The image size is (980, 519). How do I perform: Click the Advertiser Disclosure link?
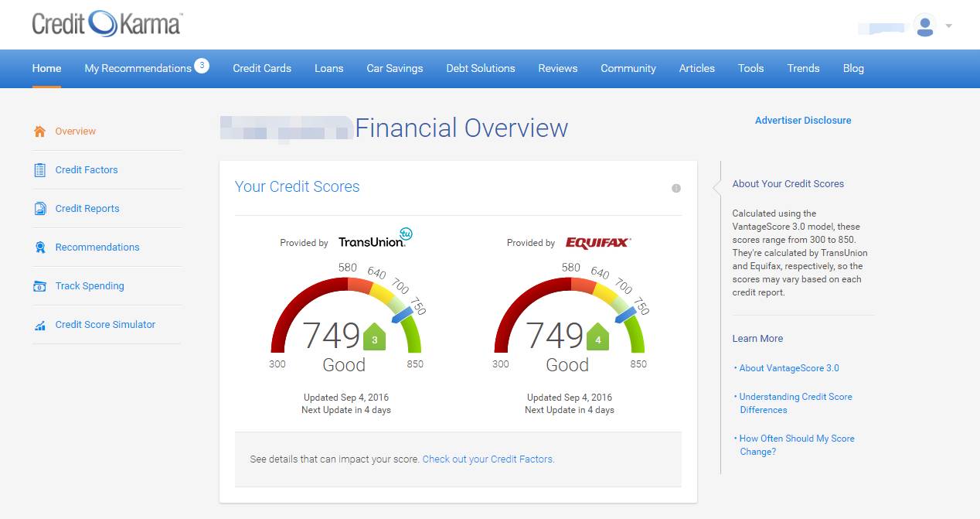tap(803, 121)
